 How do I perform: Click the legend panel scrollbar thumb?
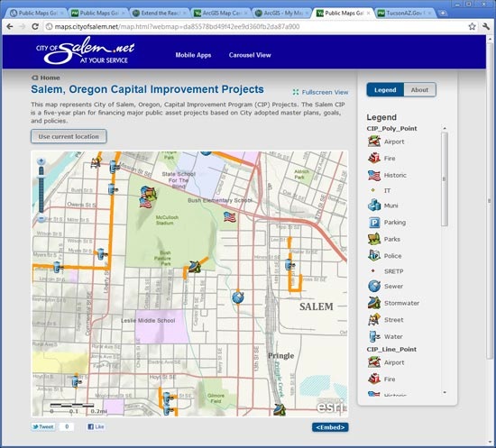click(445, 179)
